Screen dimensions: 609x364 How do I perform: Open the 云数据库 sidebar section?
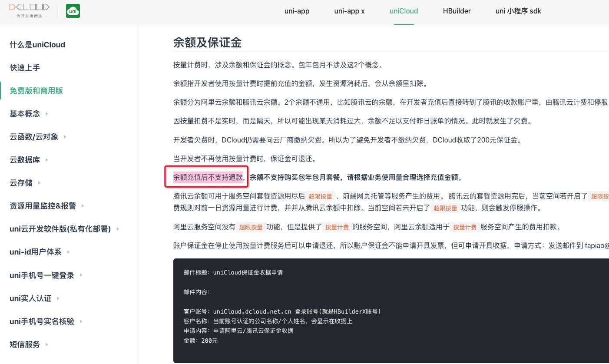coord(25,160)
